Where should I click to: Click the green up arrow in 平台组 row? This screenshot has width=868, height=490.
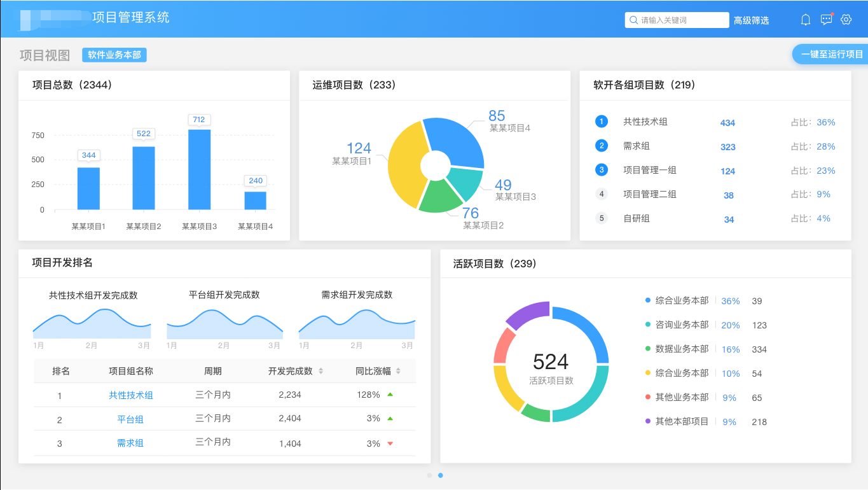390,419
